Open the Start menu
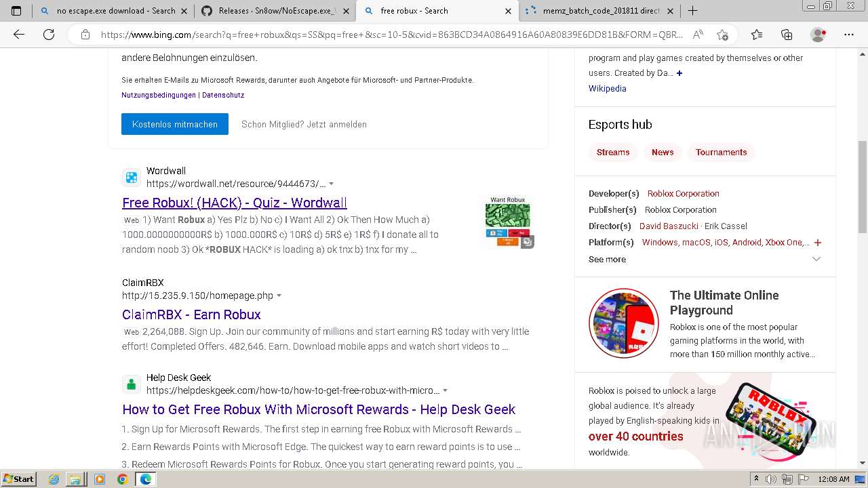This screenshot has height=488, width=868. pyautogui.click(x=18, y=479)
